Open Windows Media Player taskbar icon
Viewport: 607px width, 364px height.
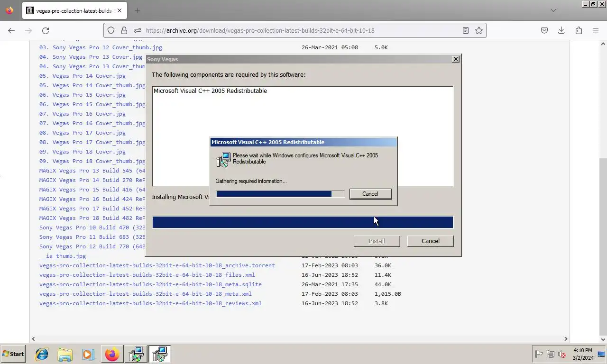(88, 354)
